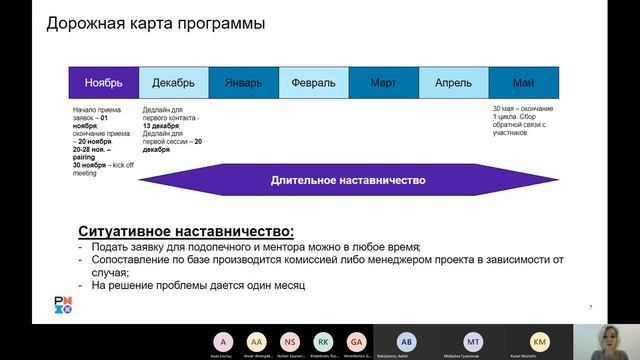Image resolution: width=640 pixels, height=360 pixels.
Task: Click the AA participant avatar
Action: point(256,342)
